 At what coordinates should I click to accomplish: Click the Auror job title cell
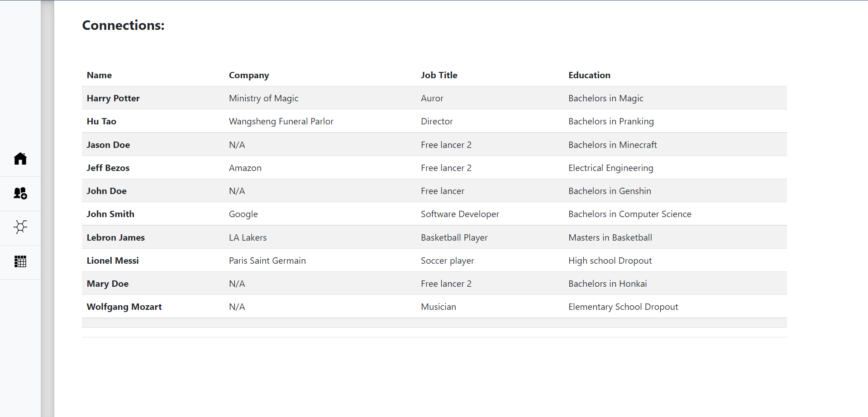tap(432, 98)
